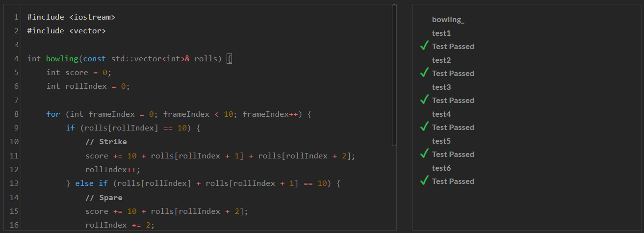Select the test2 label

[441, 60]
